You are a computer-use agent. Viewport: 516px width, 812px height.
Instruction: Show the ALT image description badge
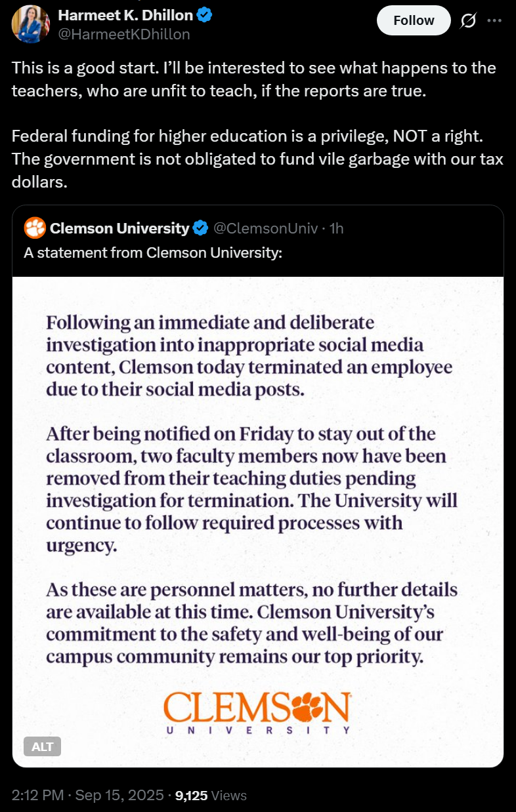point(43,746)
